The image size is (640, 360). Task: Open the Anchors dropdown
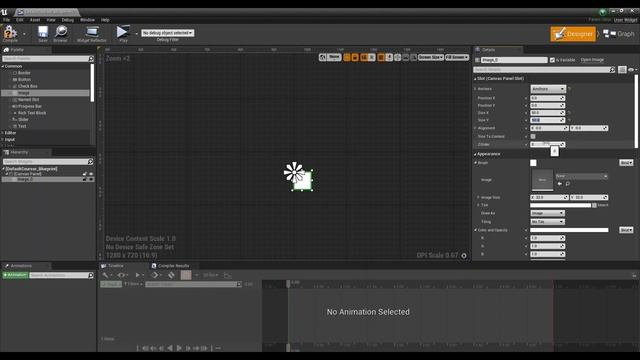tap(547, 89)
